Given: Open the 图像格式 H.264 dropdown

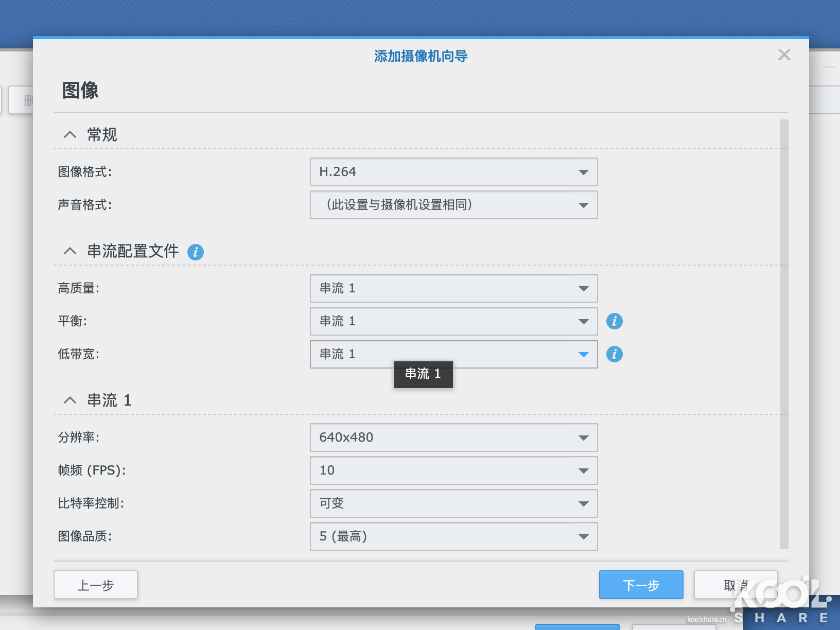Looking at the screenshot, I should (453, 172).
